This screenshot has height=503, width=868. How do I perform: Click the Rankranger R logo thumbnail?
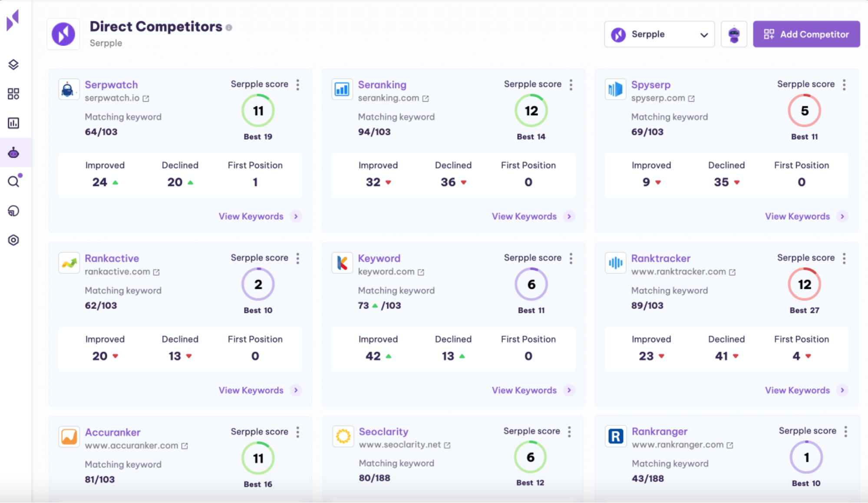pos(616,436)
